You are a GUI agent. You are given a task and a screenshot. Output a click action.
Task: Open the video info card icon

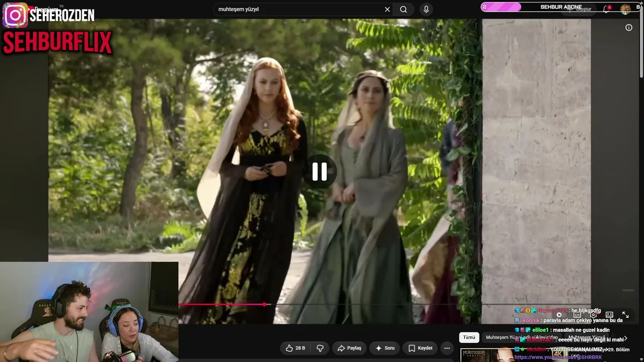(629, 28)
